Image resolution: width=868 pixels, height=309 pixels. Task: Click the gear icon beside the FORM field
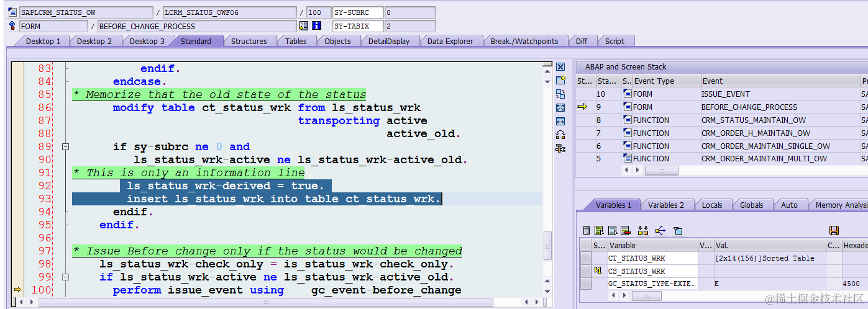click(x=13, y=26)
